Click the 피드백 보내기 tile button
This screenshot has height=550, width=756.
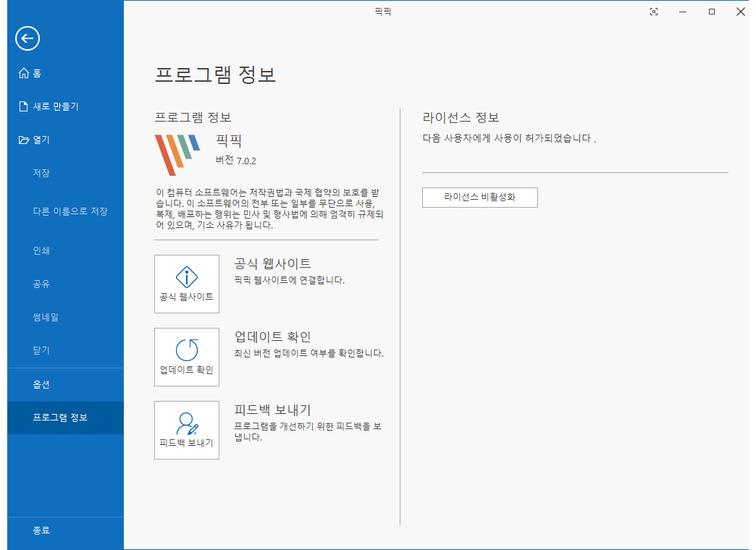point(187,430)
